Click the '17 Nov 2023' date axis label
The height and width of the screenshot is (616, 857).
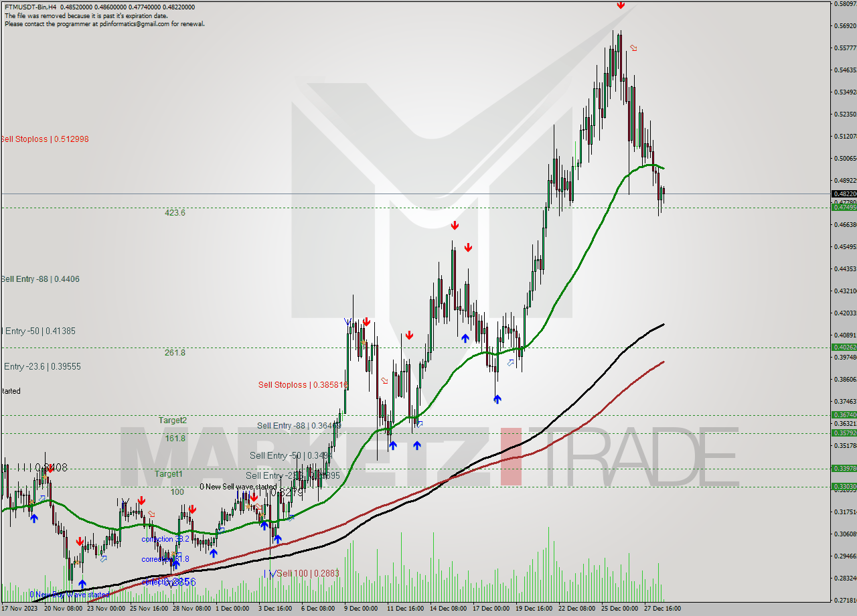click(x=19, y=609)
